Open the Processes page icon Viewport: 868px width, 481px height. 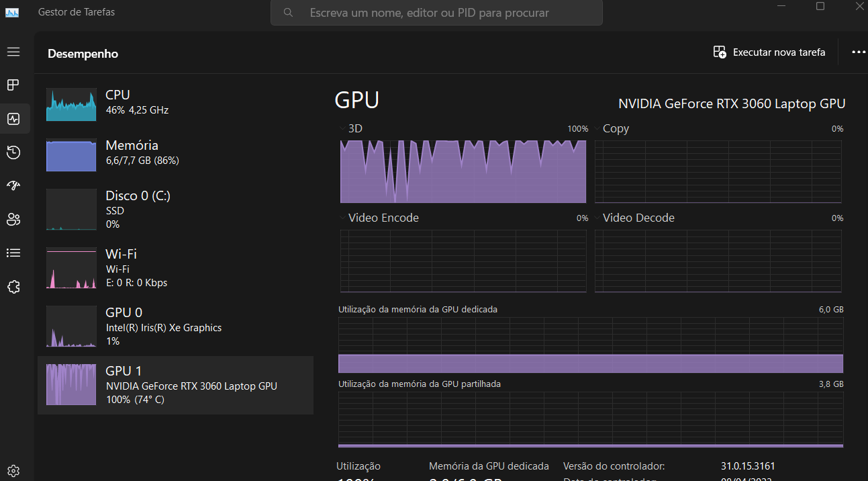pyautogui.click(x=13, y=85)
